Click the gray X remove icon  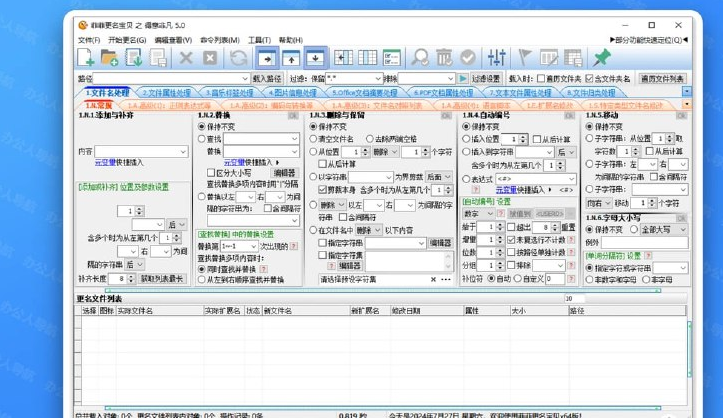pos(186,58)
